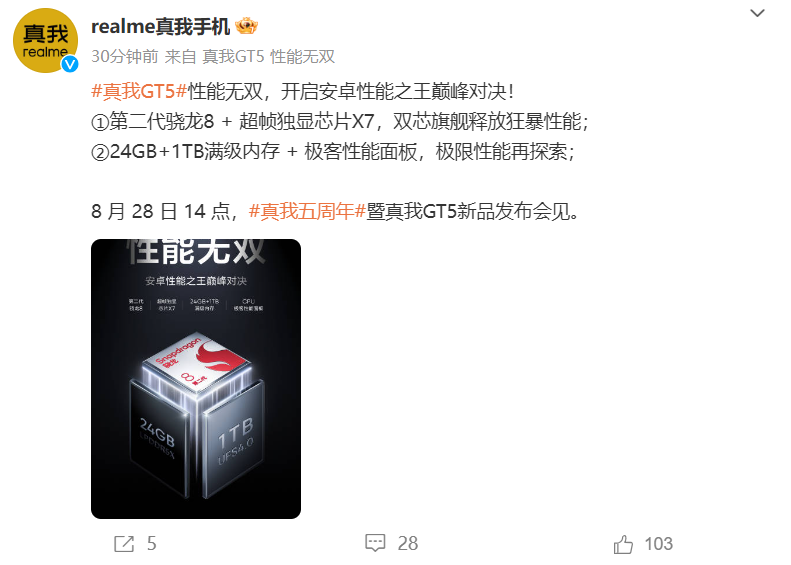Image resolution: width=791 pixels, height=565 pixels.
Task: Click the crown member badge beside username
Action: [x=247, y=26]
